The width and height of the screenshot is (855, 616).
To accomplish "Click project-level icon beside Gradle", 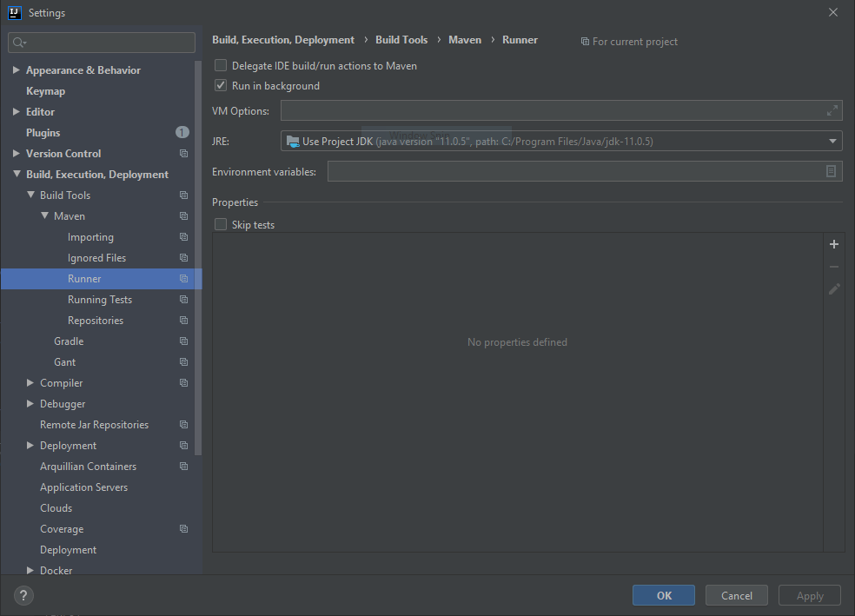I will pos(183,341).
